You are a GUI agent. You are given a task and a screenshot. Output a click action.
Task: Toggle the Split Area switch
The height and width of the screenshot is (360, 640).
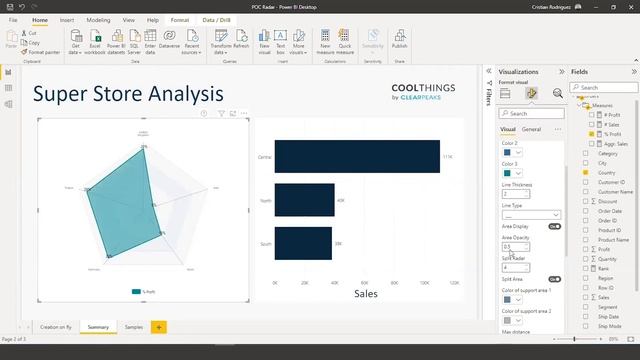(554, 279)
